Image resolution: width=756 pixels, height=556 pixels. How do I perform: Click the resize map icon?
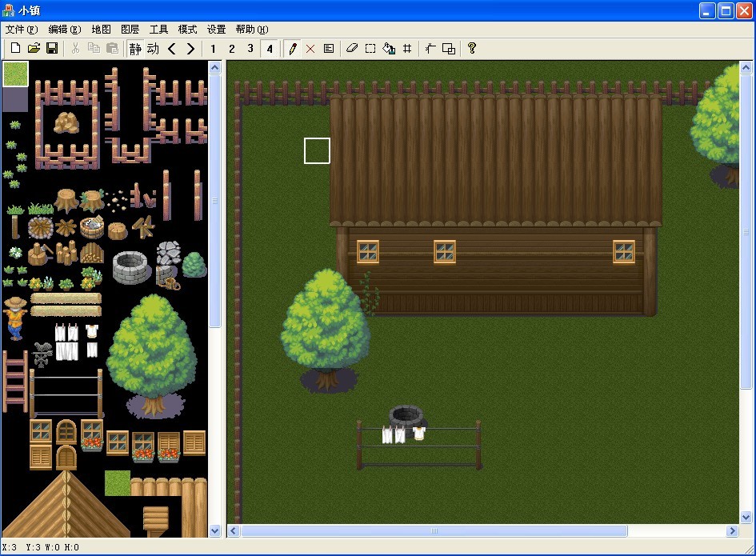pyautogui.click(x=430, y=48)
